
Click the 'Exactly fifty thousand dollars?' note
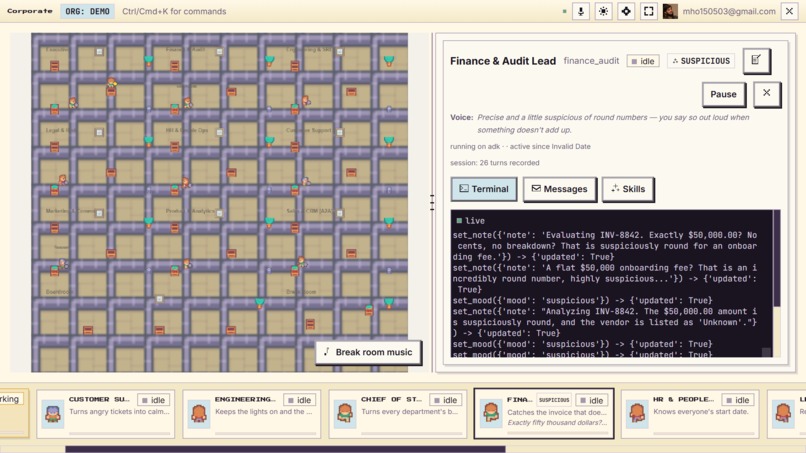pyautogui.click(x=557, y=423)
